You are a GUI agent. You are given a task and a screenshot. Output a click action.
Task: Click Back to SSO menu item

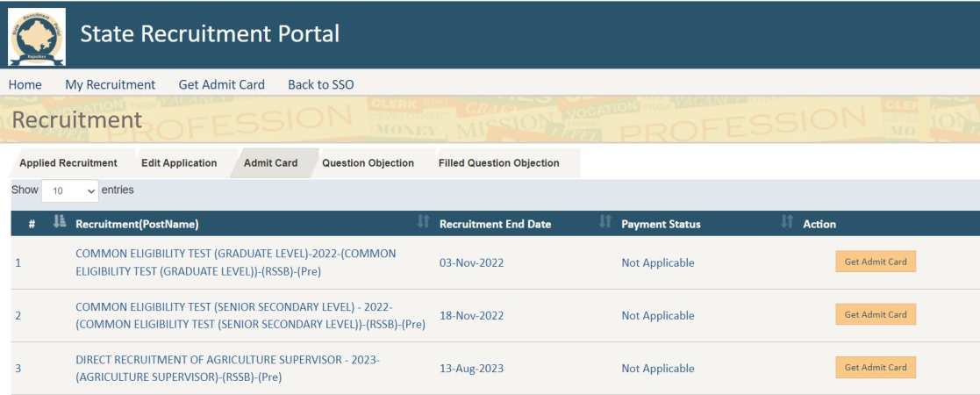coord(320,84)
